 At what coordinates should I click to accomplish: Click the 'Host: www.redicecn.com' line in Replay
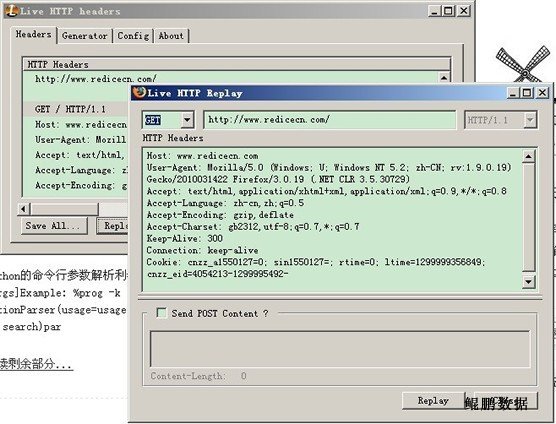click(x=202, y=156)
